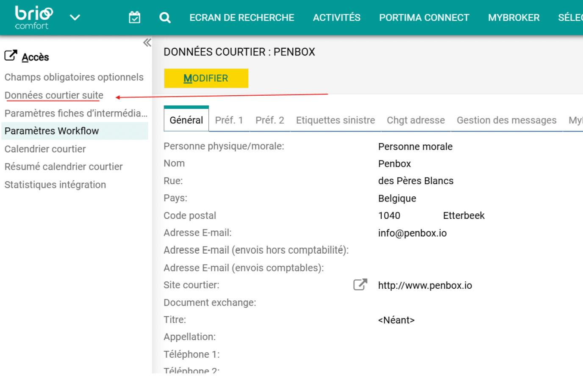This screenshot has width=583, height=392.
Task: Click the Etterbeek city value
Action: tap(464, 215)
